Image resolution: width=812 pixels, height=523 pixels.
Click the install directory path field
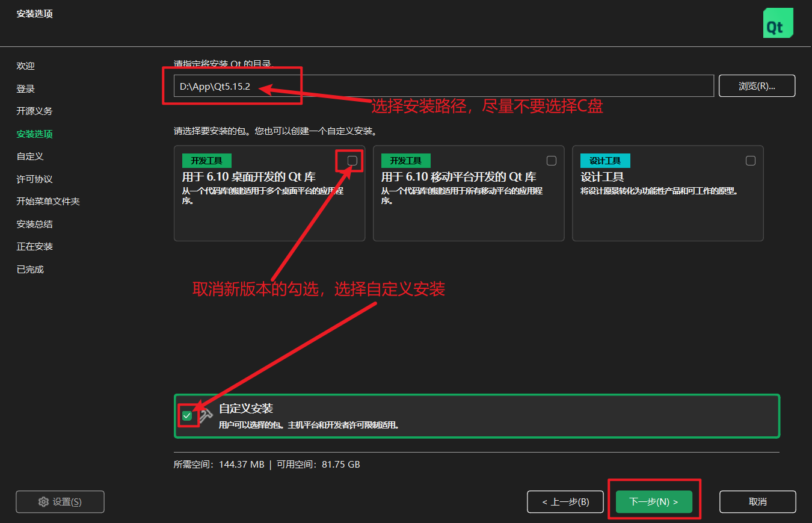pyautogui.click(x=444, y=86)
